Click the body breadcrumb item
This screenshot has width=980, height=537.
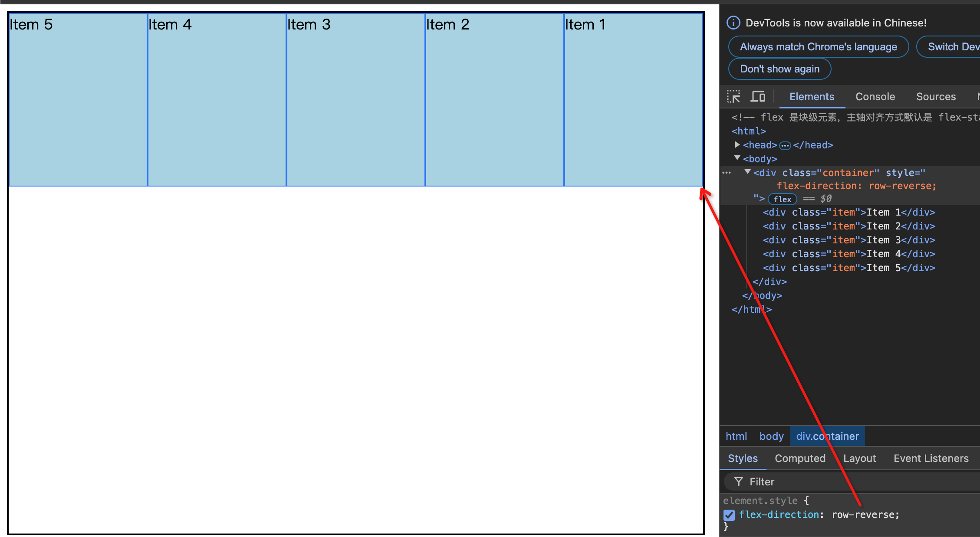click(771, 436)
